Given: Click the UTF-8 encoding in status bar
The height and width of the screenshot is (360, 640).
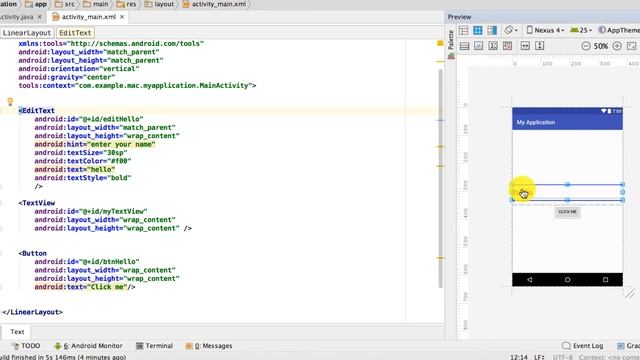Looking at the screenshot, I should click(562, 357).
